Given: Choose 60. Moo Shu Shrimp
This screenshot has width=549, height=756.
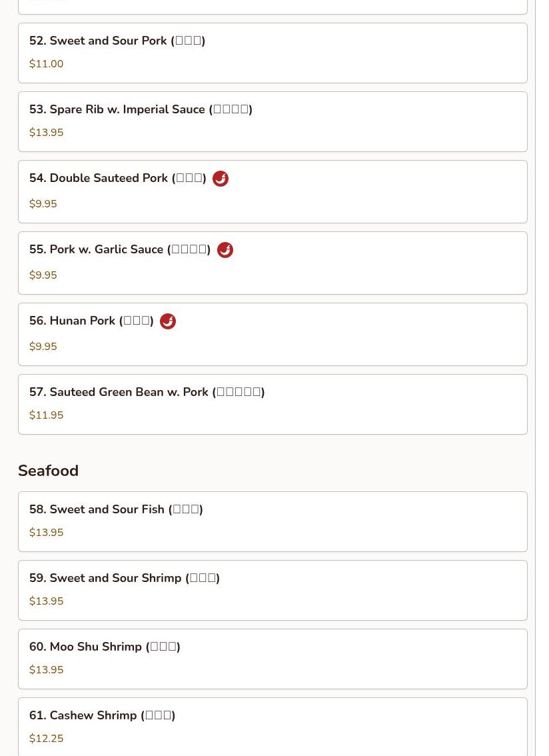Looking at the screenshot, I should [273, 659].
